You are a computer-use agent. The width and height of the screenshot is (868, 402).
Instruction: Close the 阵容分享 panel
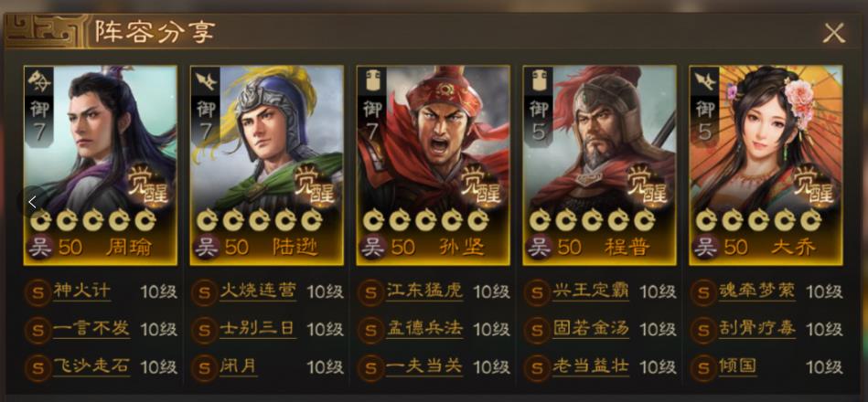[833, 33]
